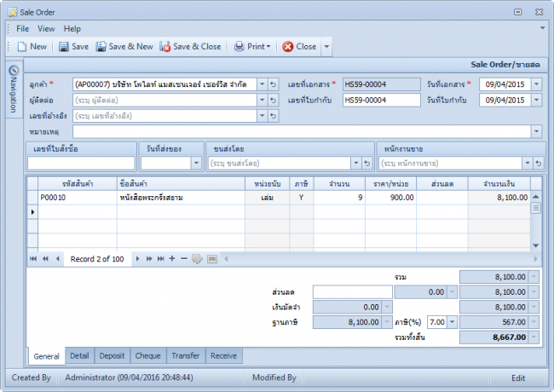Viewport: 554px width, 392px height.
Task: Click the remarks (หมายเหตุ) input field
Action: 302,131
